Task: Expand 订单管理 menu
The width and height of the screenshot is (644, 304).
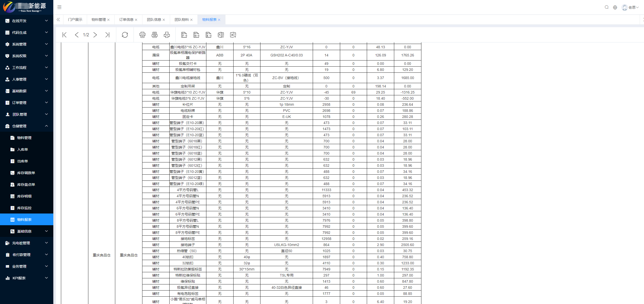Action: coord(27,103)
